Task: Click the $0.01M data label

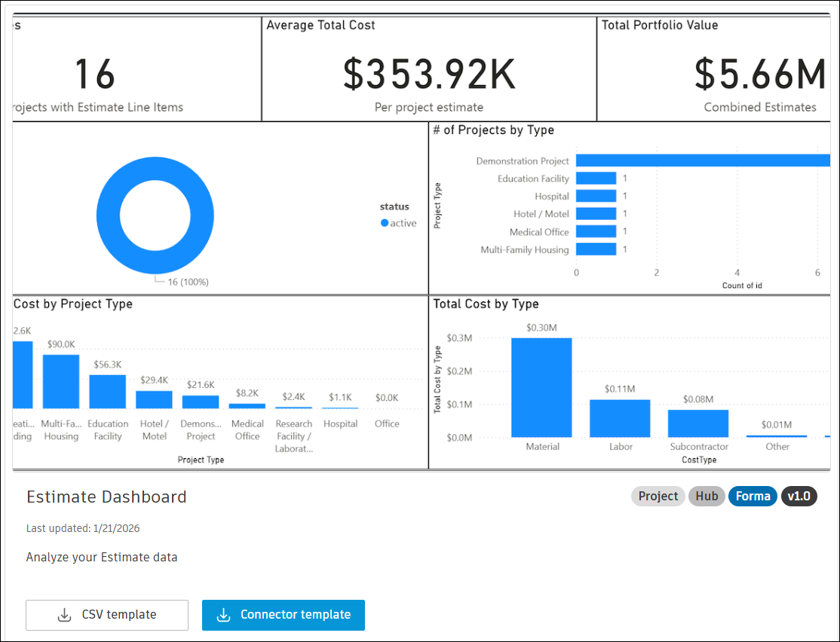Action: (x=776, y=425)
